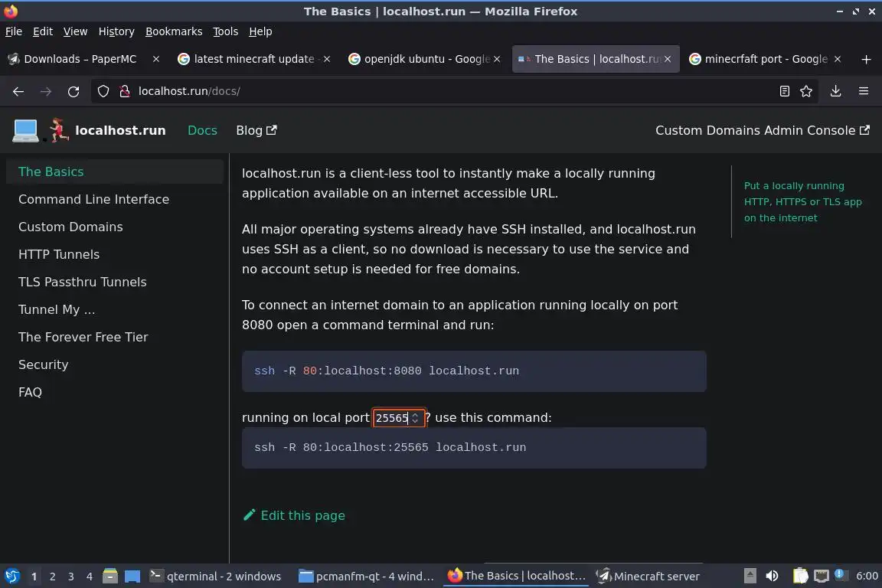Jump to 'Put a locally running' heading link
882x588 pixels.
[802, 201]
